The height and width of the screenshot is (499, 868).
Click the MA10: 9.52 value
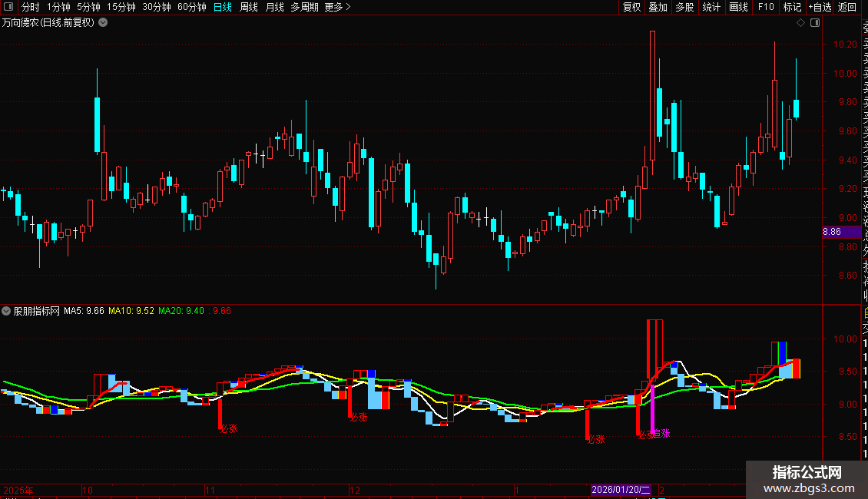tap(131, 311)
